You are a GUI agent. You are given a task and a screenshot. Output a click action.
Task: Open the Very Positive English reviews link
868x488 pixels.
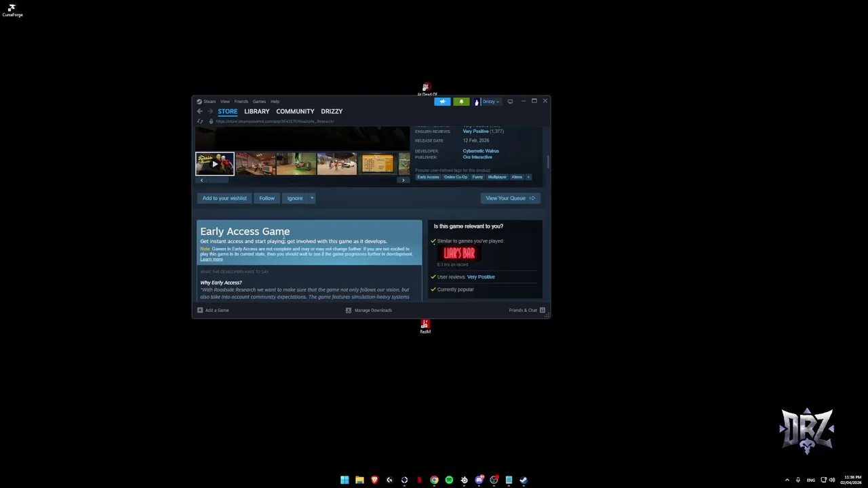click(x=475, y=131)
